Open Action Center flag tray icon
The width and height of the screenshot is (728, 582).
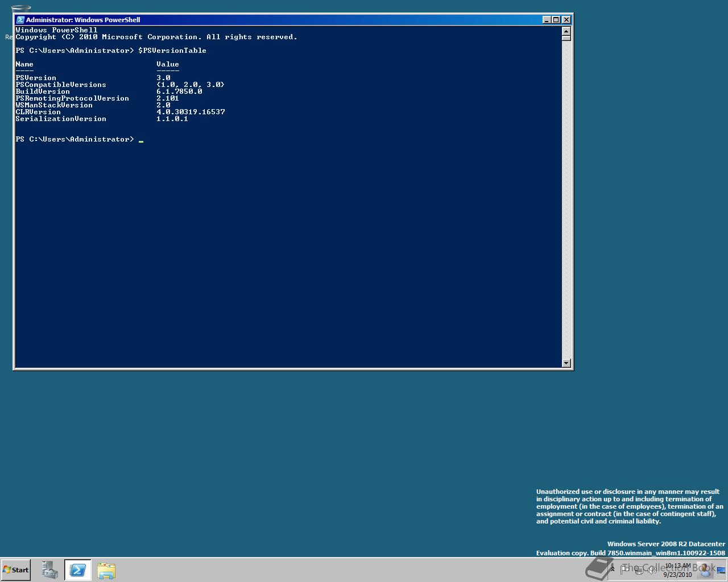pos(625,569)
